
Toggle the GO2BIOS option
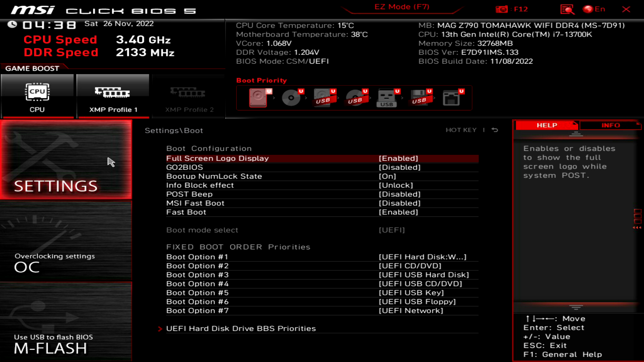322,167
